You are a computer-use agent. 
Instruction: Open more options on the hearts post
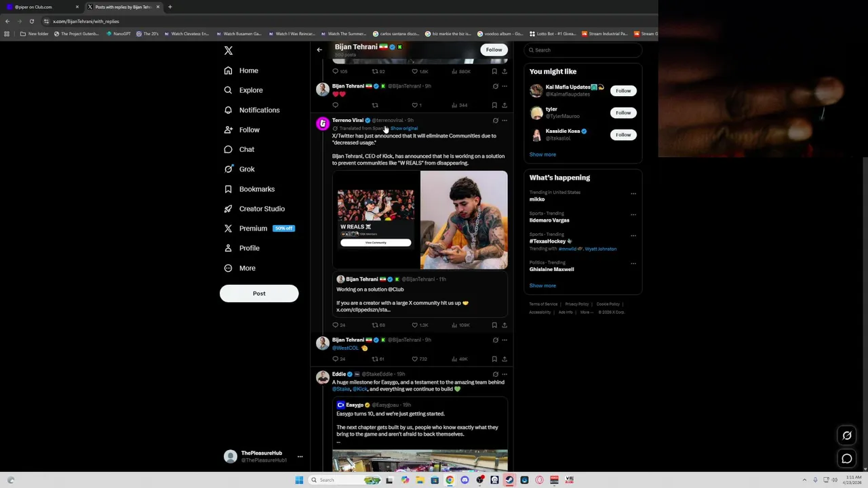coord(504,86)
